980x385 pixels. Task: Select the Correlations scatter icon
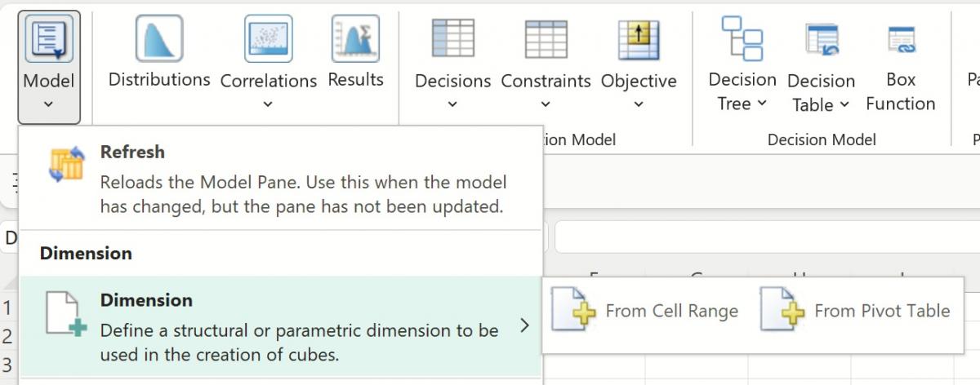pos(268,39)
